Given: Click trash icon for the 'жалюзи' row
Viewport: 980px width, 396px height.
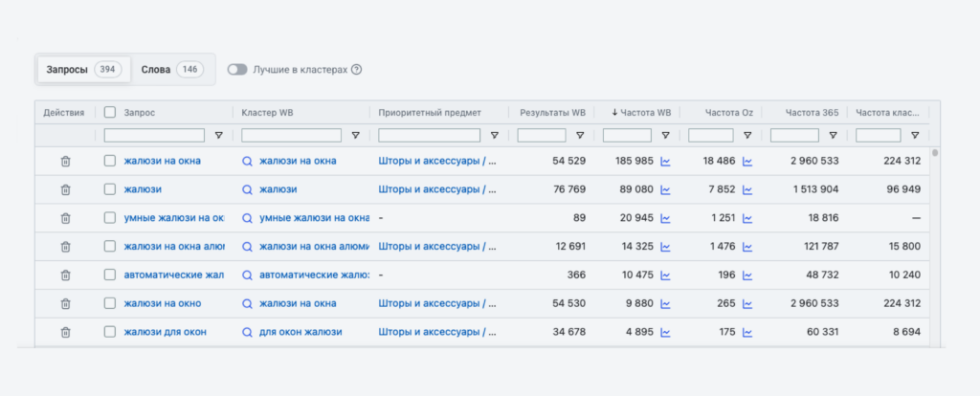Looking at the screenshot, I should coord(65,189).
